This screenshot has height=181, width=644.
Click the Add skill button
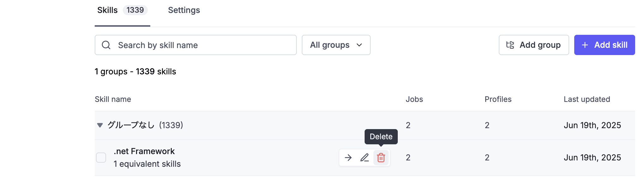coord(605,45)
